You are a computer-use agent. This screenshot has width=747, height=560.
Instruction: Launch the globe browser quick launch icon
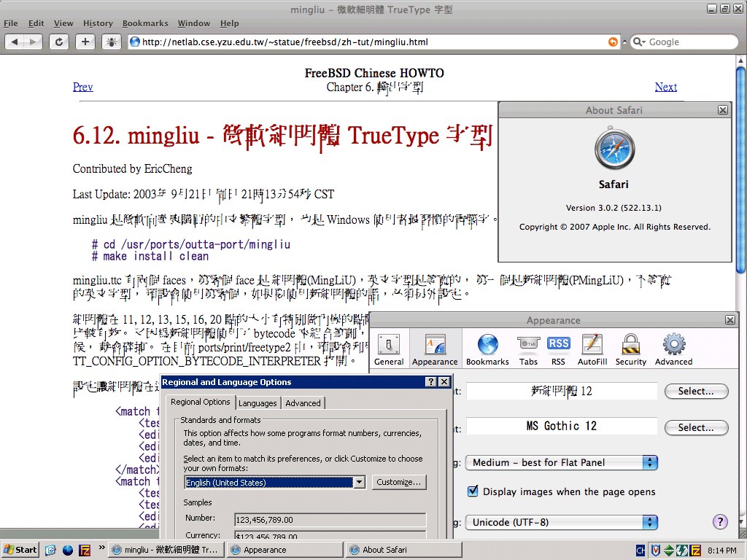[68, 550]
